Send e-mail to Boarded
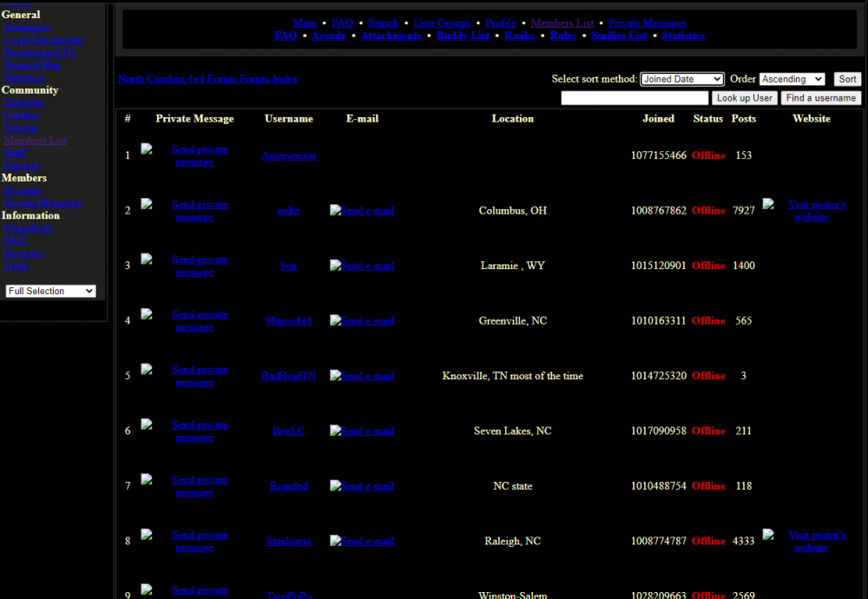This screenshot has width=868, height=599. click(362, 486)
